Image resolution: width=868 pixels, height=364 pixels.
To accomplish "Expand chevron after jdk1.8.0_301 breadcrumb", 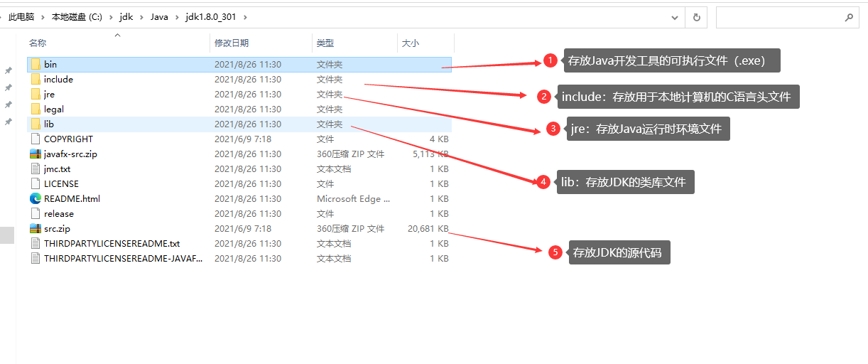I will click(x=245, y=17).
